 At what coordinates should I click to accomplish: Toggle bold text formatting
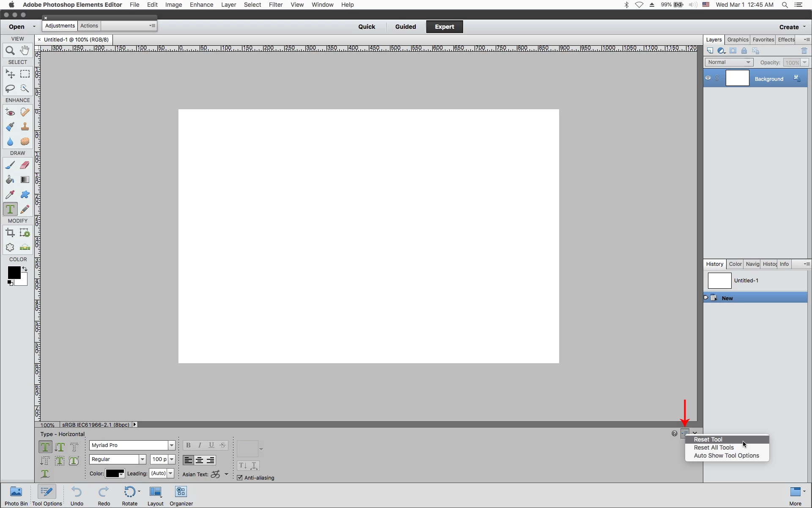(188, 445)
